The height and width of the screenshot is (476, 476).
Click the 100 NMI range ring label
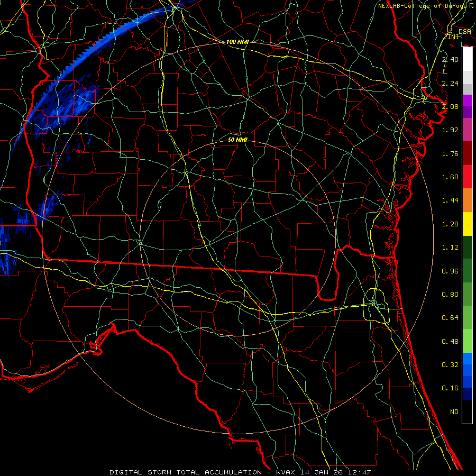(x=237, y=42)
